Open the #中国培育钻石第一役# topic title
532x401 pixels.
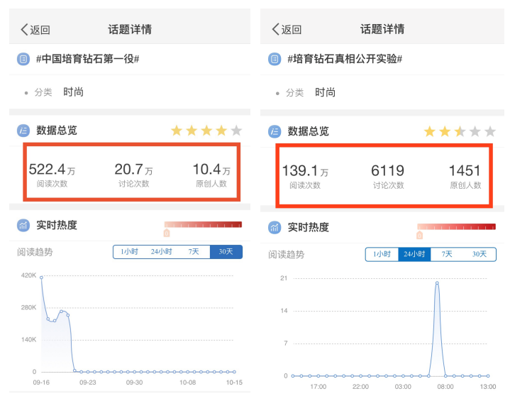pos(87,59)
